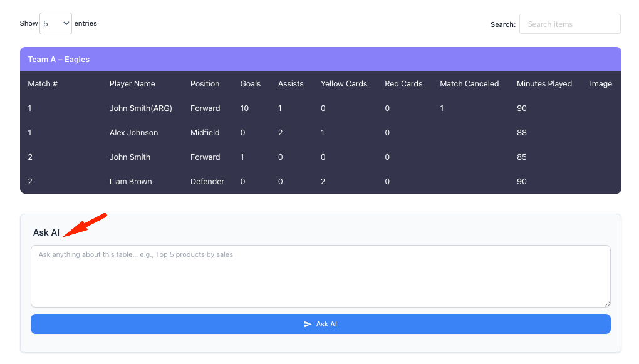Click the Defender position cell
This screenshot has height=364, width=639.
point(207,182)
